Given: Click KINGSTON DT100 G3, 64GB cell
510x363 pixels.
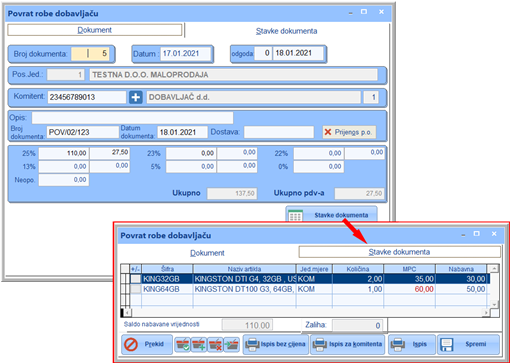Looking at the screenshot, I should point(244,289).
